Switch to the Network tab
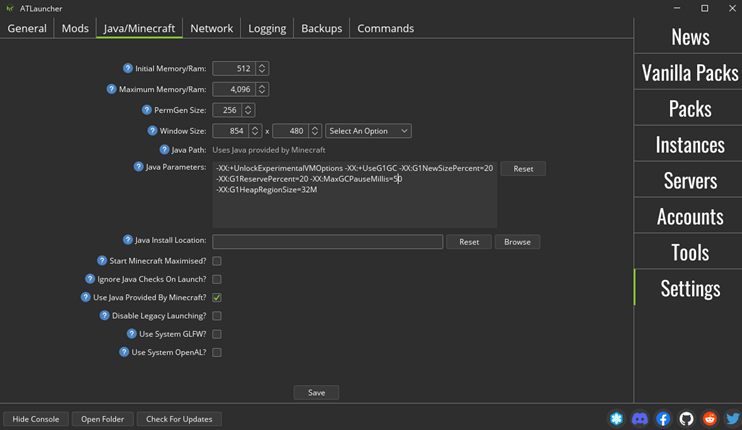This screenshot has width=742, height=430. [x=211, y=28]
